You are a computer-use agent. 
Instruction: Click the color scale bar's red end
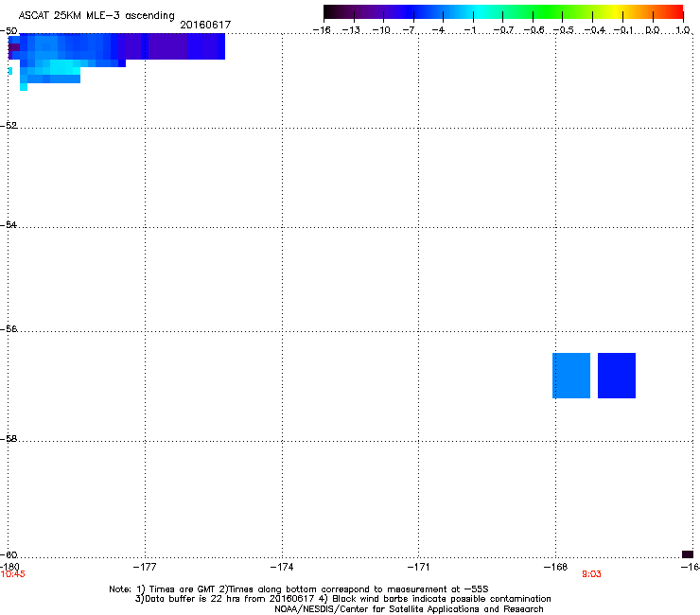coord(674,12)
